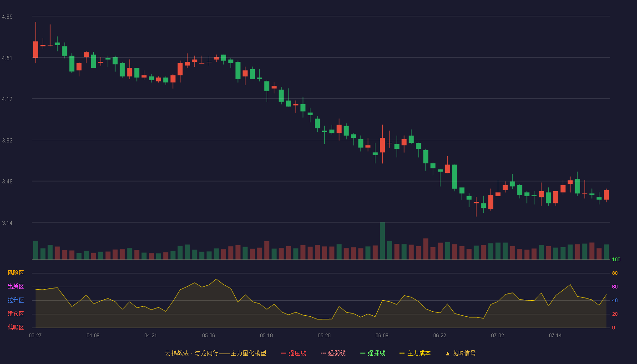Click the first red candlestick at 03-27
637x364 pixels.
[x=35, y=50]
